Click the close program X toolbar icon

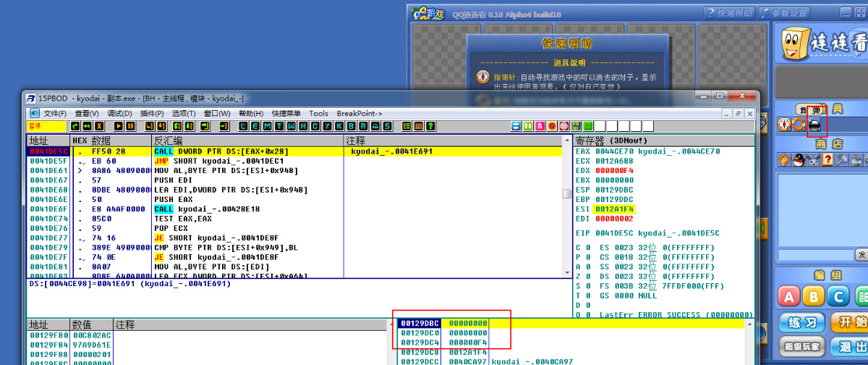point(99,126)
